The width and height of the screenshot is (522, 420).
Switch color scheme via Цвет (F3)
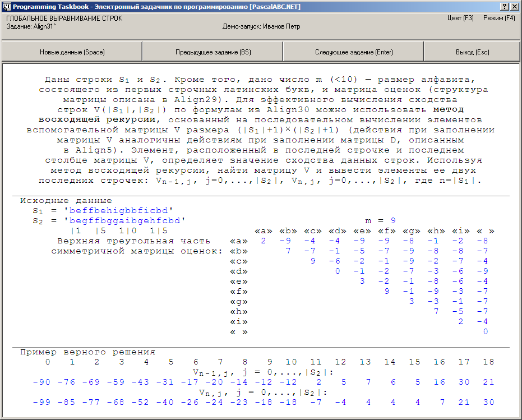pos(460,18)
